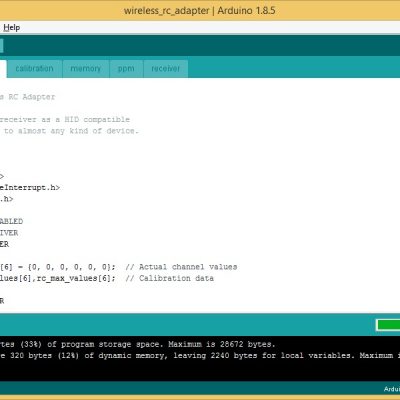Click the '320 bytes (12%) of dynamic memory' text
This screenshot has height=400, width=400.
point(87,356)
